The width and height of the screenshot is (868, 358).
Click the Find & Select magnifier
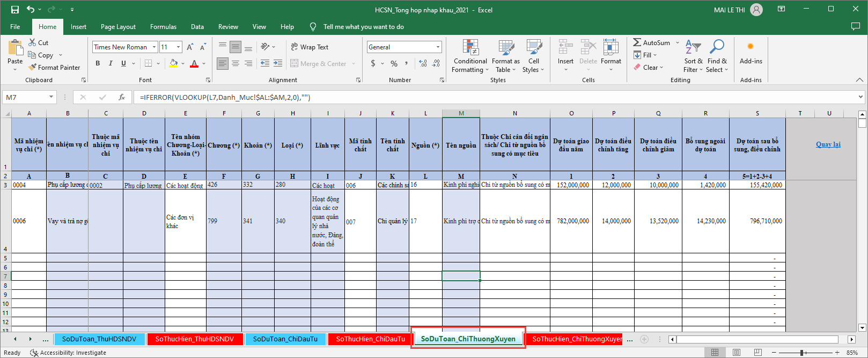tap(717, 48)
